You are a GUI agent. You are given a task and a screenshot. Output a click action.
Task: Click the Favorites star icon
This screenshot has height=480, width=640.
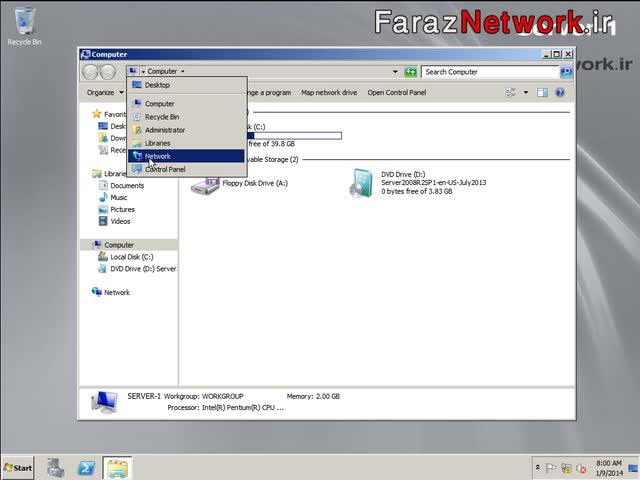tap(97, 113)
